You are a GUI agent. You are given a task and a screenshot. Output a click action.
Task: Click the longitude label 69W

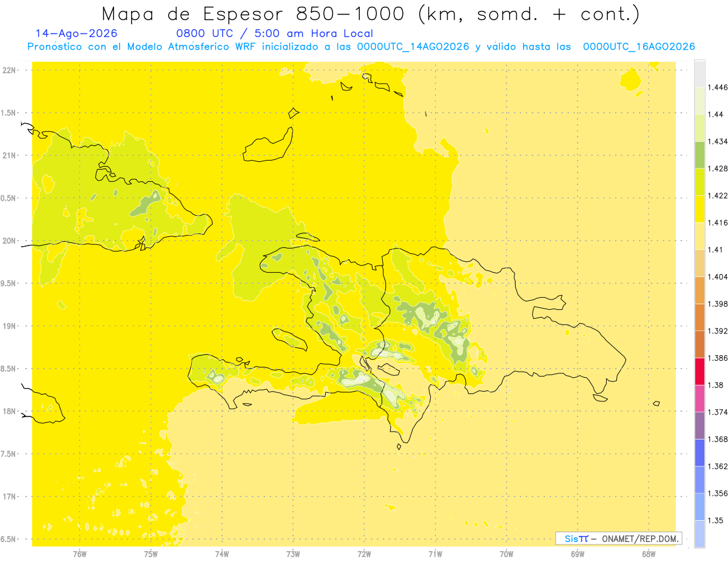point(578,554)
